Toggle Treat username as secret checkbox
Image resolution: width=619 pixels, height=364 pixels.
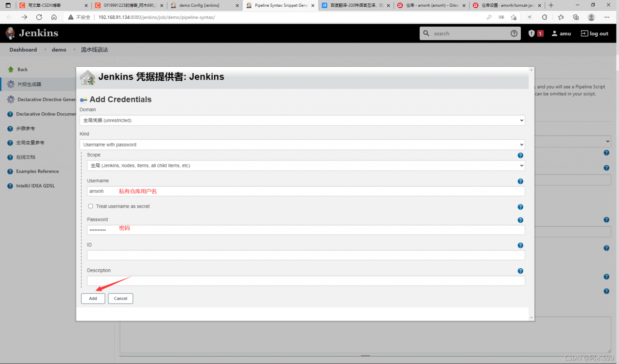pos(90,206)
